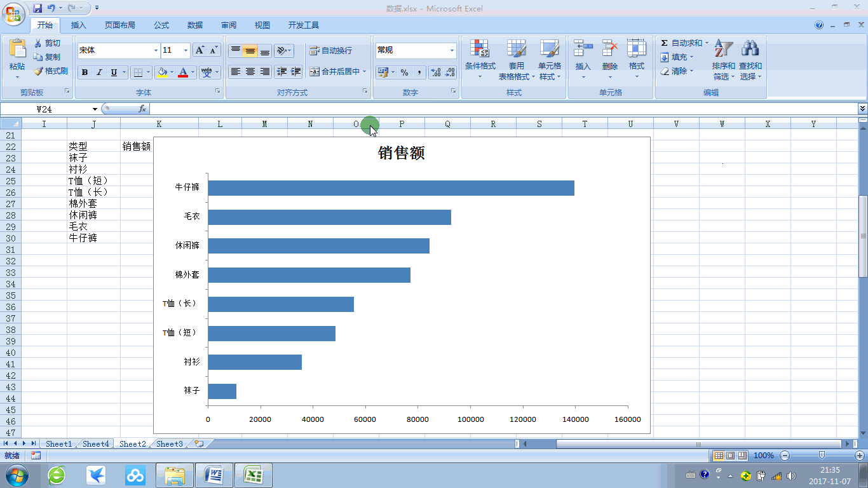Open the number format dropdown (常规)
The height and width of the screenshot is (488, 868).
click(x=452, y=51)
